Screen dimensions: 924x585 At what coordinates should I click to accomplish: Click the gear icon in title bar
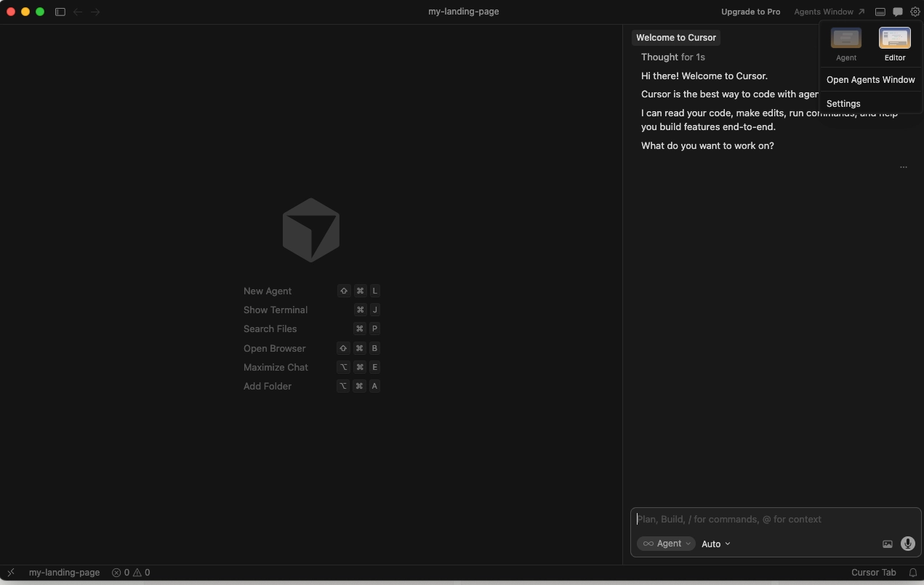pyautogui.click(x=915, y=12)
